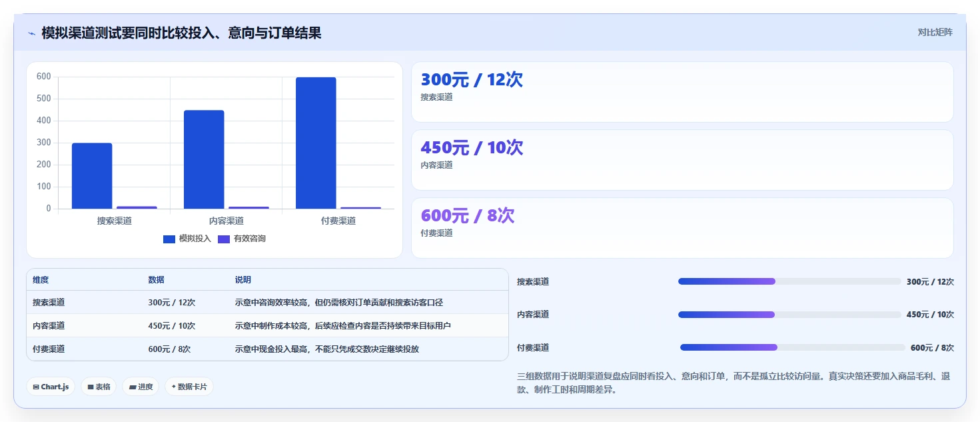Click the 内容渠道 label beside the progress bars
This screenshot has height=422, width=980.
click(x=533, y=315)
